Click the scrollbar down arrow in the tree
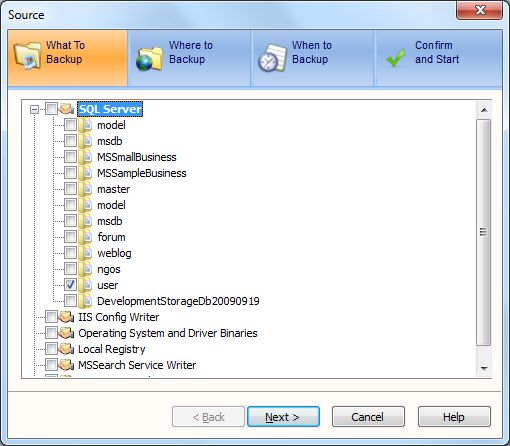Screen dimensions: 510x446 coord(484,369)
